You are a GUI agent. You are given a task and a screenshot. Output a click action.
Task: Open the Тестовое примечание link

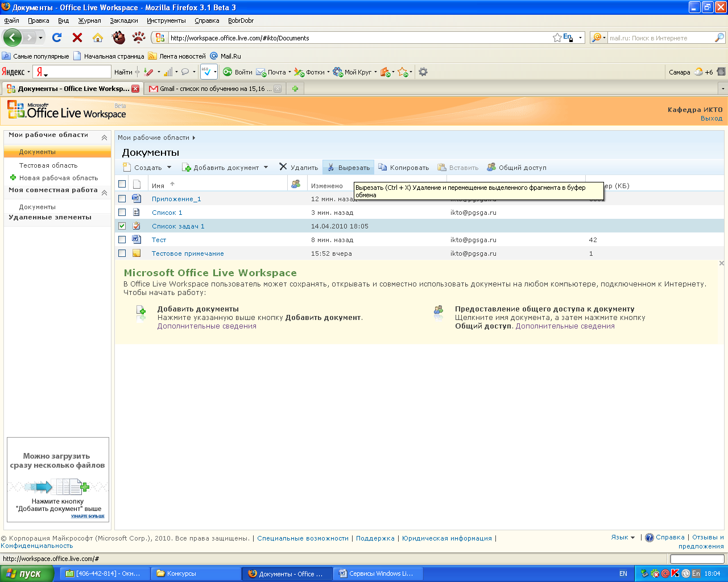pos(188,253)
